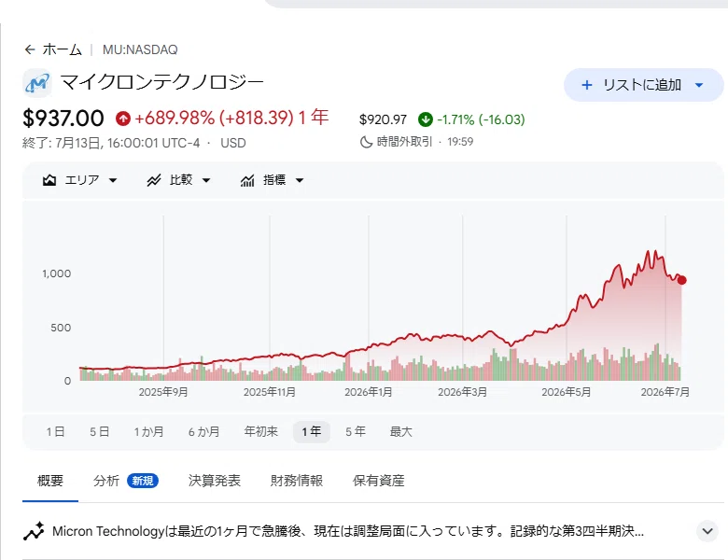Image resolution: width=728 pixels, height=560 pixels.
Task: Select the 5日 time range
Action: click(99, 432)
